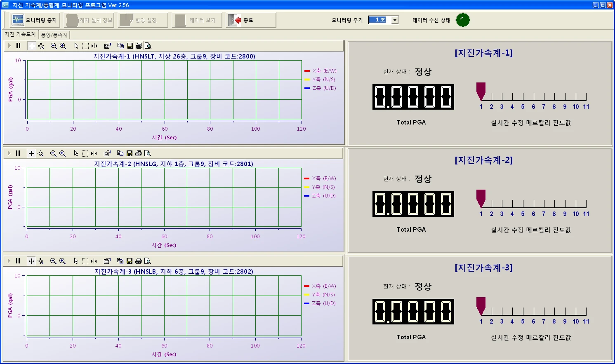Pause tracking on the 지진가속계-3 chart
This screenshot has width=615, height=364.
tap(18, 261)
